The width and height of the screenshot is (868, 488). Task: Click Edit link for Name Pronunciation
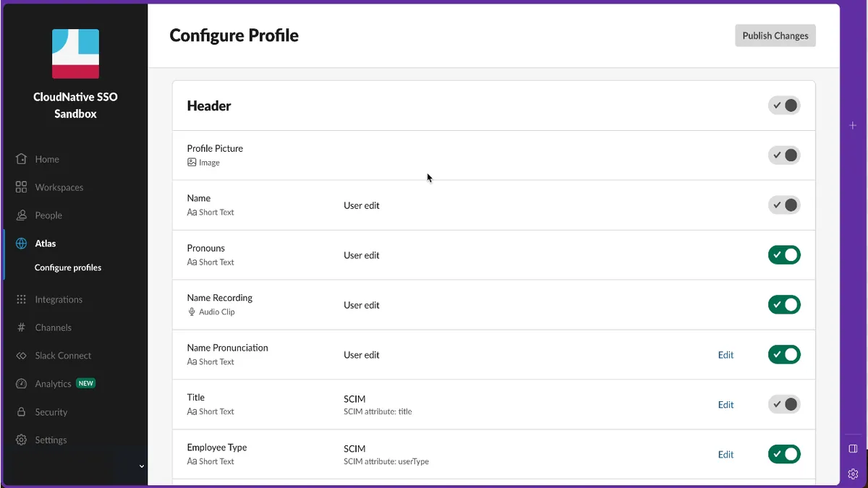click(726, 355)
